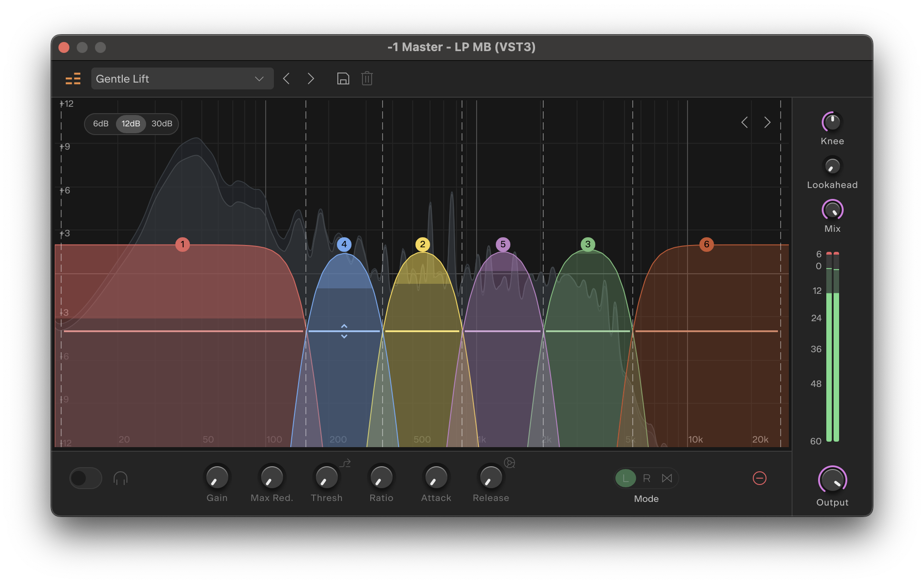The image size is (924, 584).
Task: Go to previous preset arrow
Action: [x=286, y=78]
